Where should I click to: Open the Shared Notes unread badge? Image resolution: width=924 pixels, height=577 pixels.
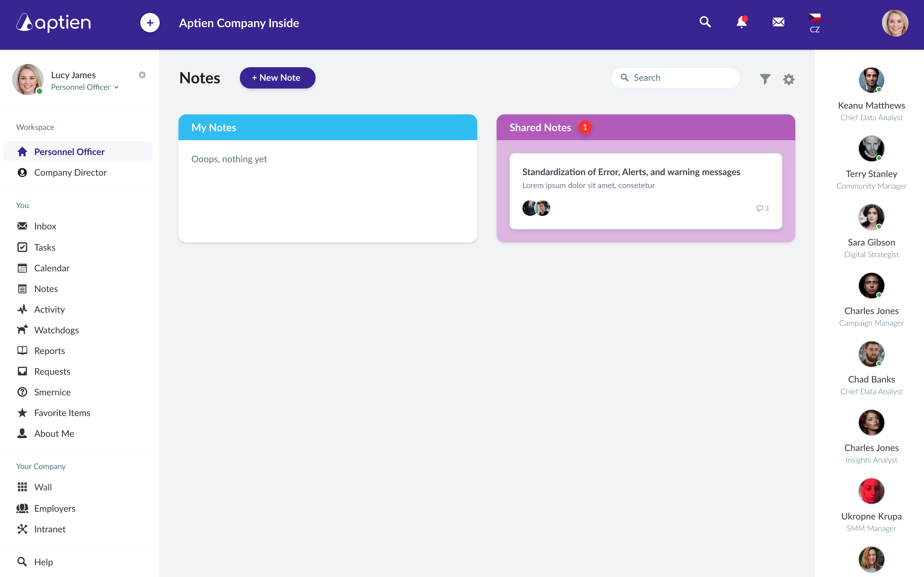click(x=585, y=127)
